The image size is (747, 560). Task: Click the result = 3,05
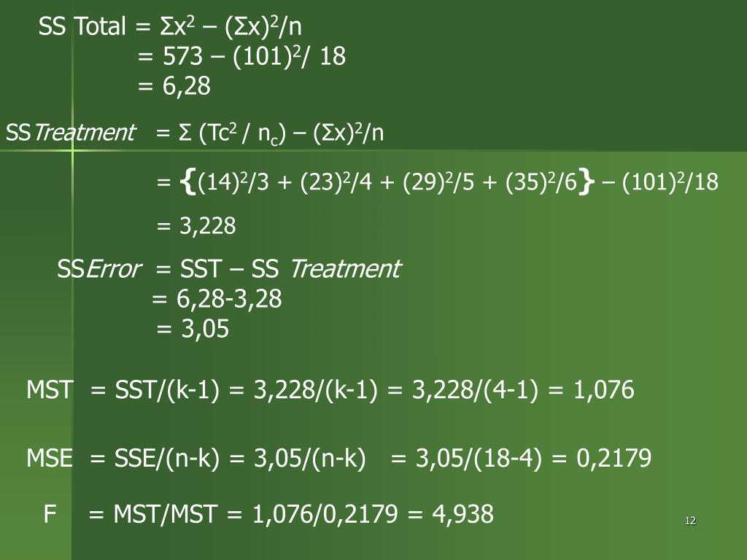click(x=193, y=329)
